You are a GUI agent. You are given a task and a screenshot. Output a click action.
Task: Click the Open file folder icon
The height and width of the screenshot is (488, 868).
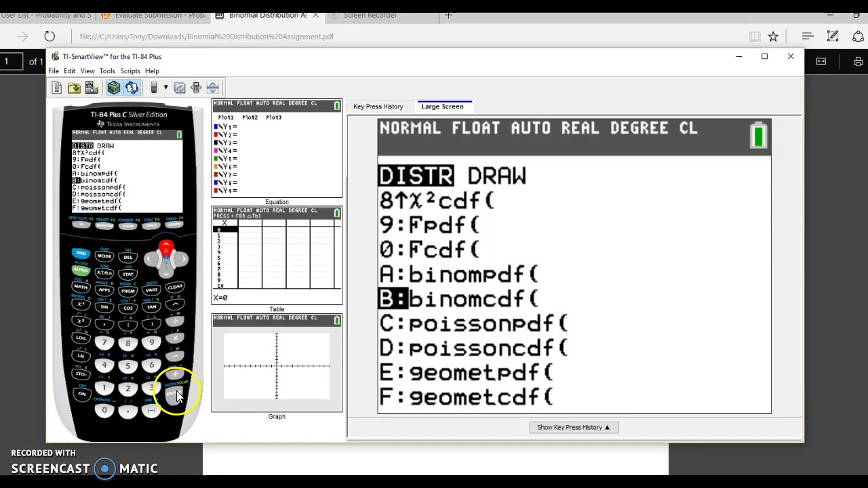click(74, 87)
